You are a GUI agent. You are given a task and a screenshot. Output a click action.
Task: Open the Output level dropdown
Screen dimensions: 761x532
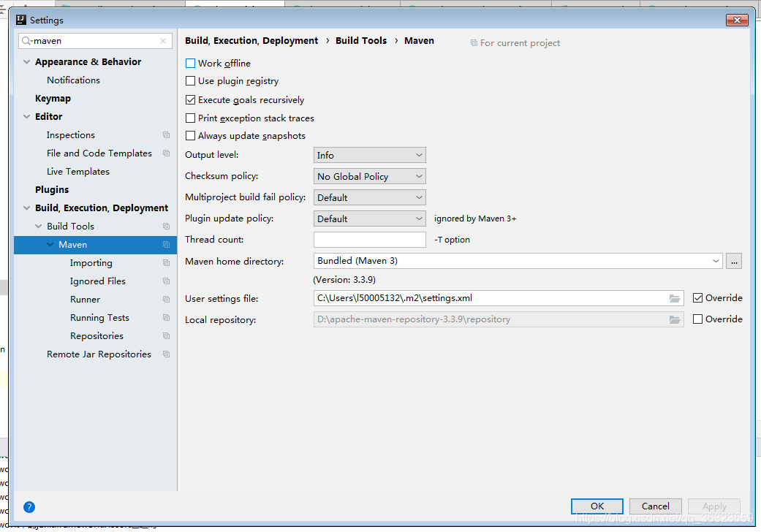(369, 155)
